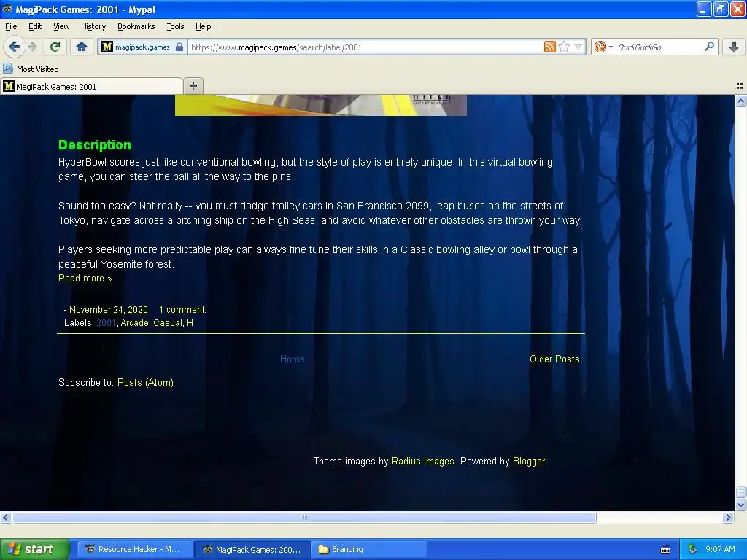Open the Help menu

[203, 26]
